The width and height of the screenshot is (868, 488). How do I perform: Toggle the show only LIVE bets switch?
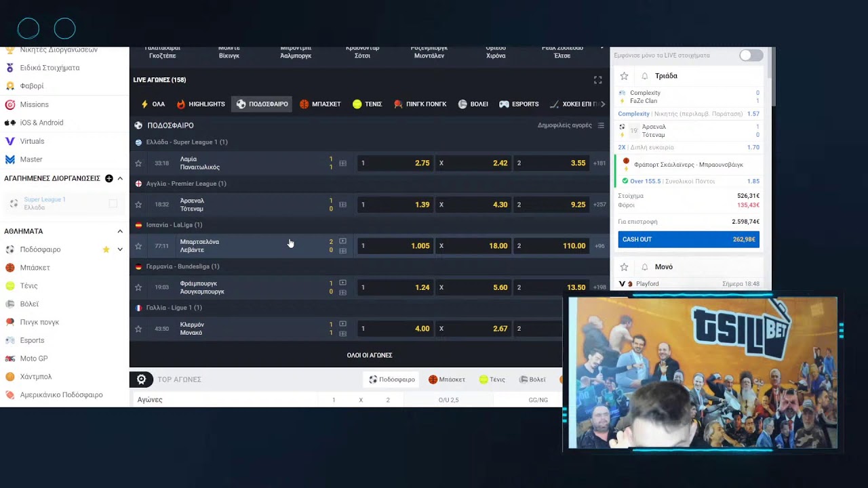(x=751, y=56)
